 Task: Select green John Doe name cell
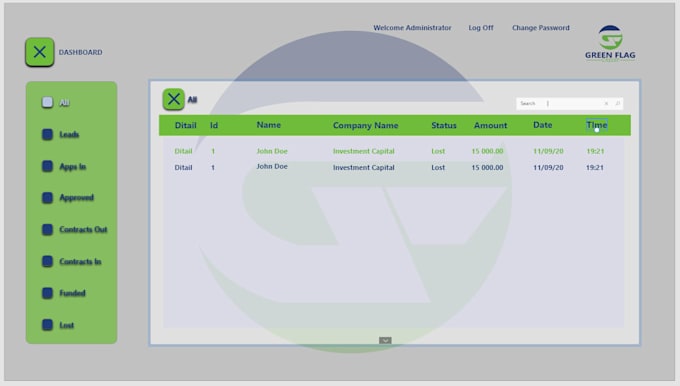pos(272,151)
